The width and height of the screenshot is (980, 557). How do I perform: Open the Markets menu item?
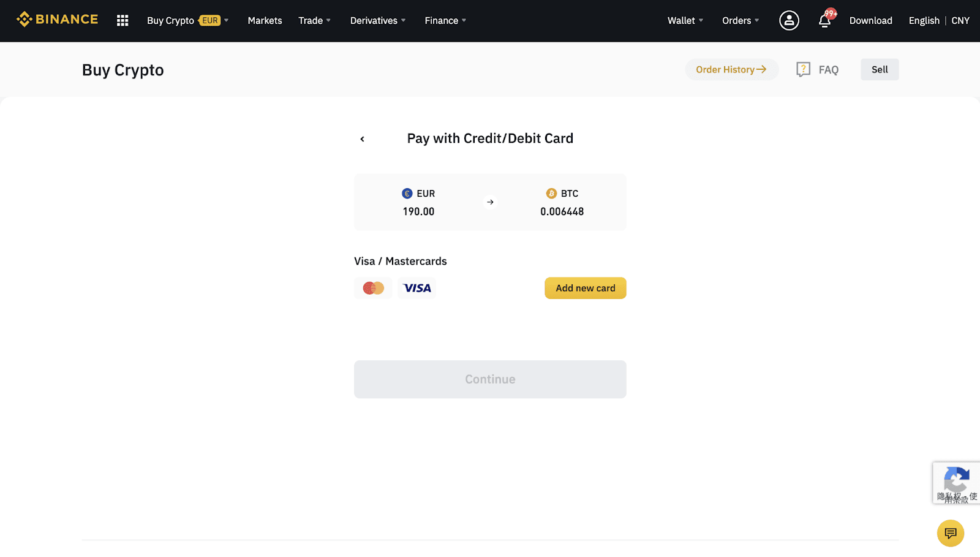265,21
